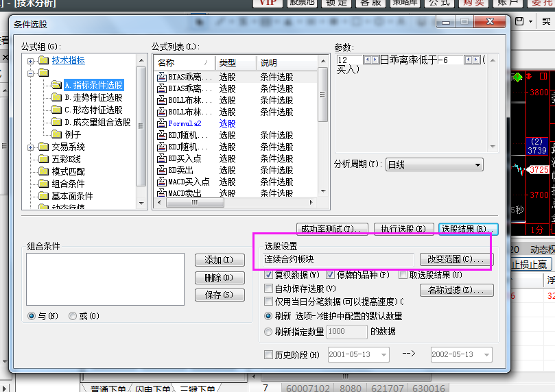Screen dimensions: 555x392
Task: Expand the 技术指标 tree node
Action: 31,61
